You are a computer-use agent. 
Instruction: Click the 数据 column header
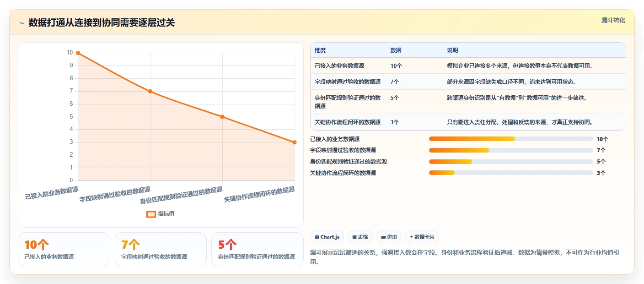396,50
